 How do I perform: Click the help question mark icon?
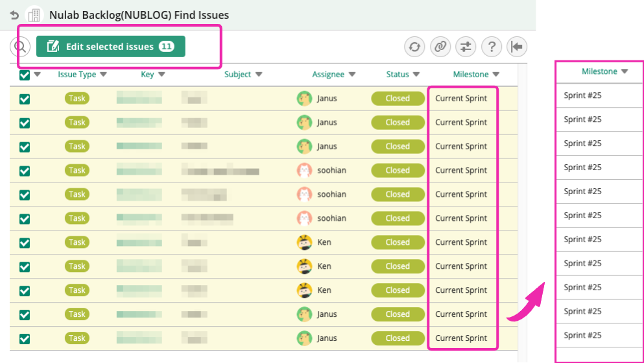(x=492, y=47)
